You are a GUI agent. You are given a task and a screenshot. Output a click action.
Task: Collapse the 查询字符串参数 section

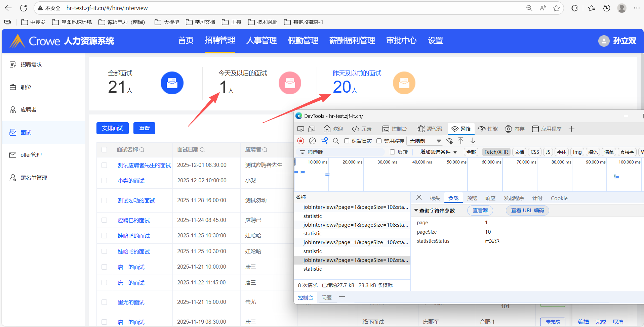(x=416, y=211)
